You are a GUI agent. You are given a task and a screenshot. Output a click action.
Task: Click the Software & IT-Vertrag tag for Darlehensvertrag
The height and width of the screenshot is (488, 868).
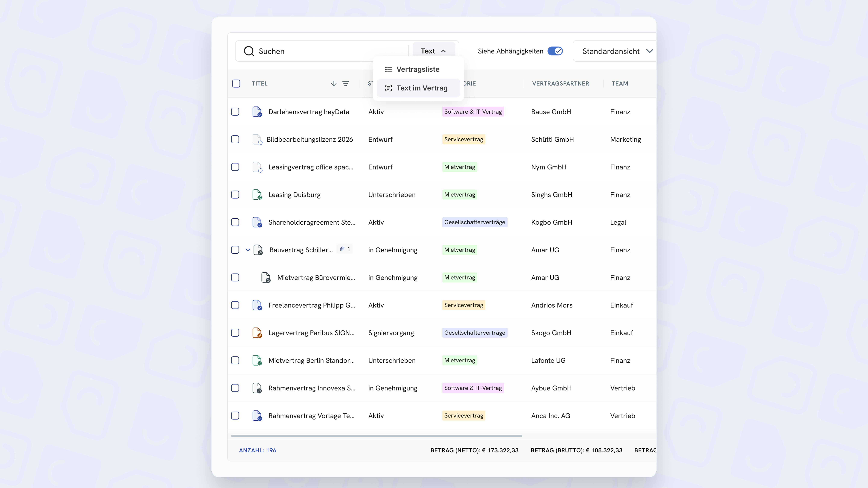coord(473,112)
